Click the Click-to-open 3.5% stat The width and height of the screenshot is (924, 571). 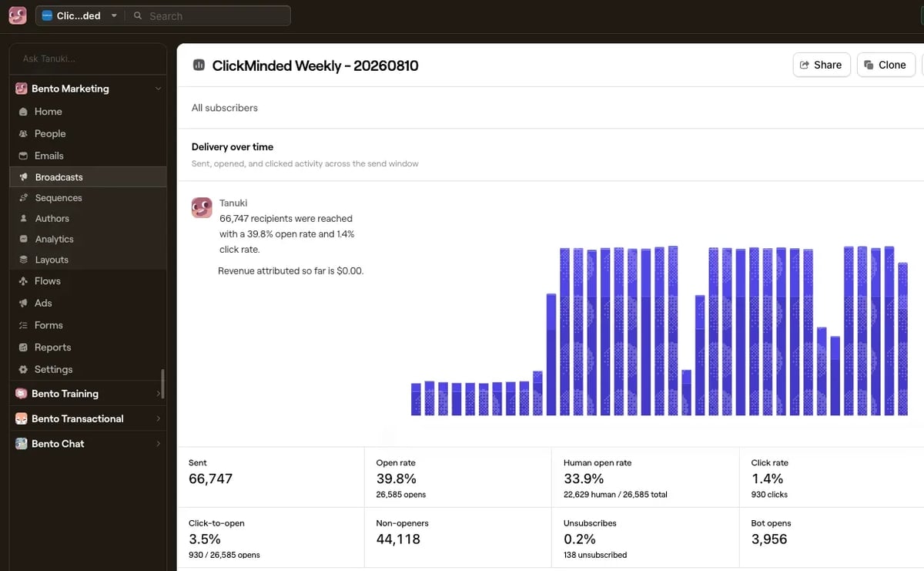click(270, 538)
